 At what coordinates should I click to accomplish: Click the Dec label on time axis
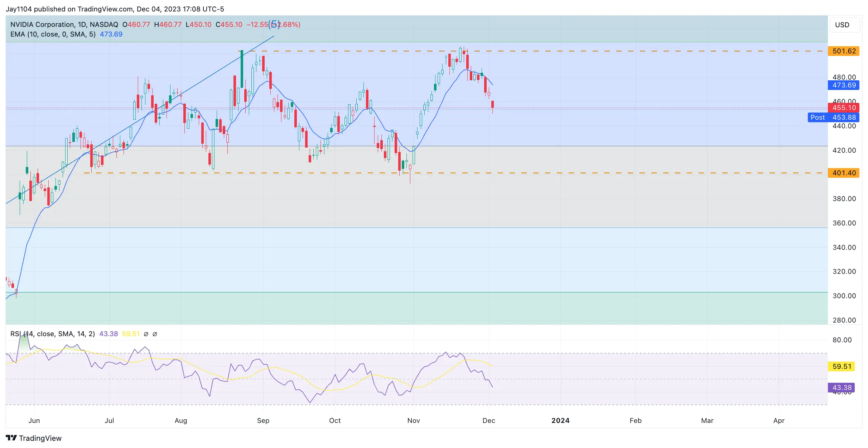pyautogui.click(x=489, y=420)
